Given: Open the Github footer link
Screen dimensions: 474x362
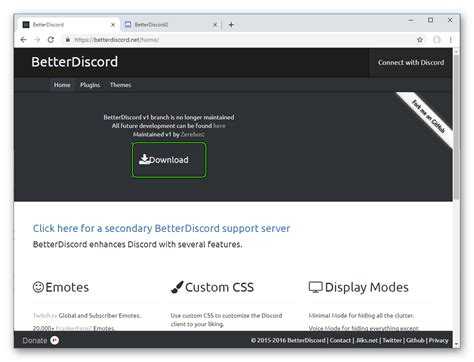Looking at the screenshot, I should [415, 341].
